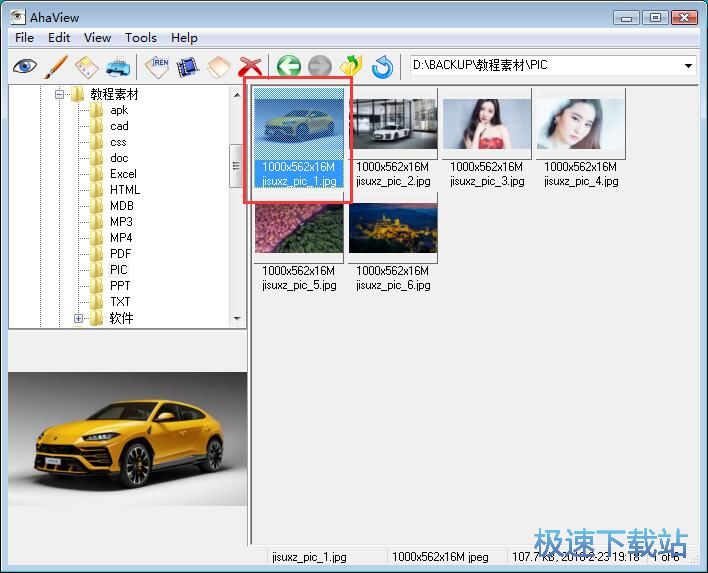Click the green back arrow icon
This screenshot has height=573, width=708.
coord(288,67)
